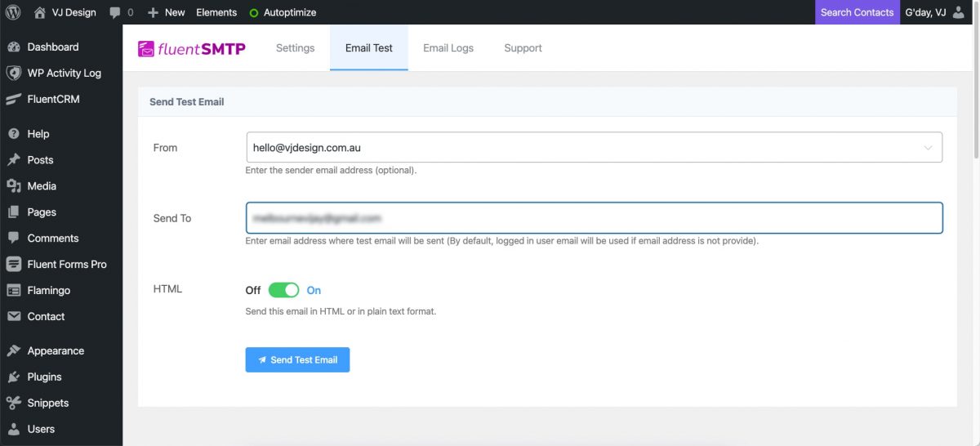Click the Media library icon

(13, 186)
